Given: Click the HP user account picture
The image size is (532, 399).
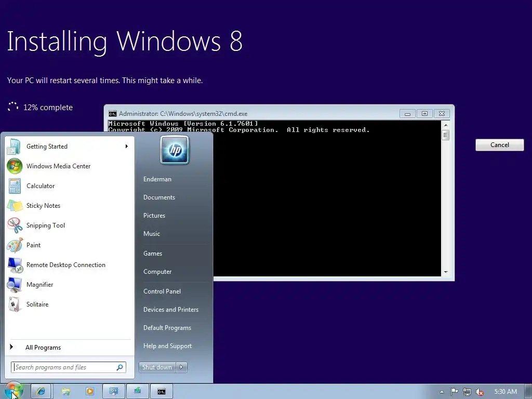Looking at the screenshot, I should pyautogui.click(x=175, y=150).
